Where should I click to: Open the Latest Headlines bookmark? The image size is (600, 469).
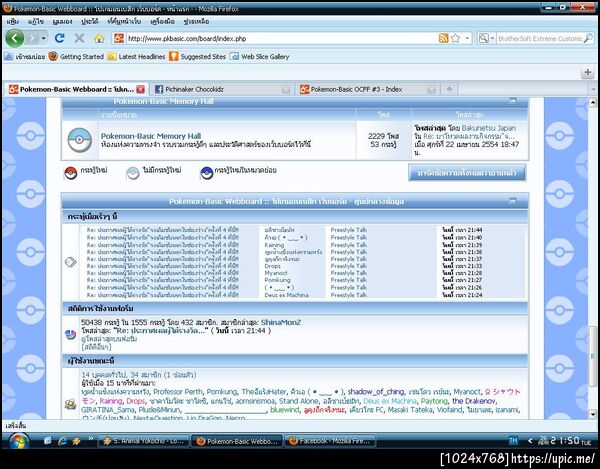(x=136, y=57)
